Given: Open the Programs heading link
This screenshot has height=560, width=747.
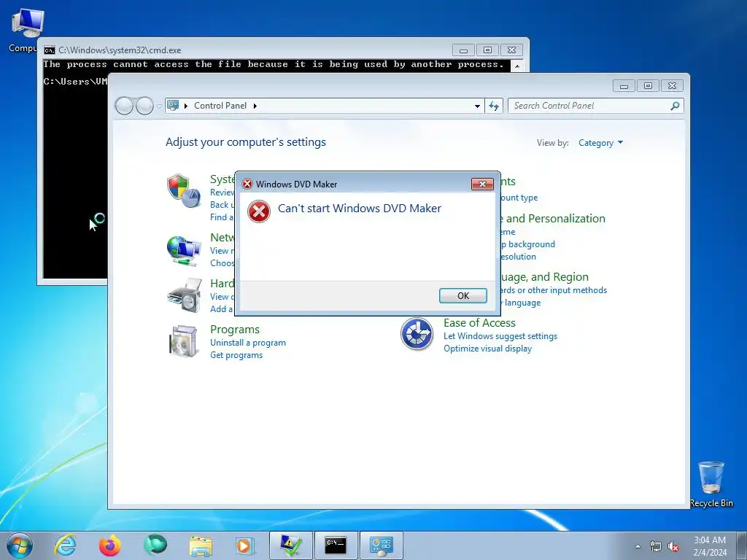Looking at the screenshot, I should (235, 330).
